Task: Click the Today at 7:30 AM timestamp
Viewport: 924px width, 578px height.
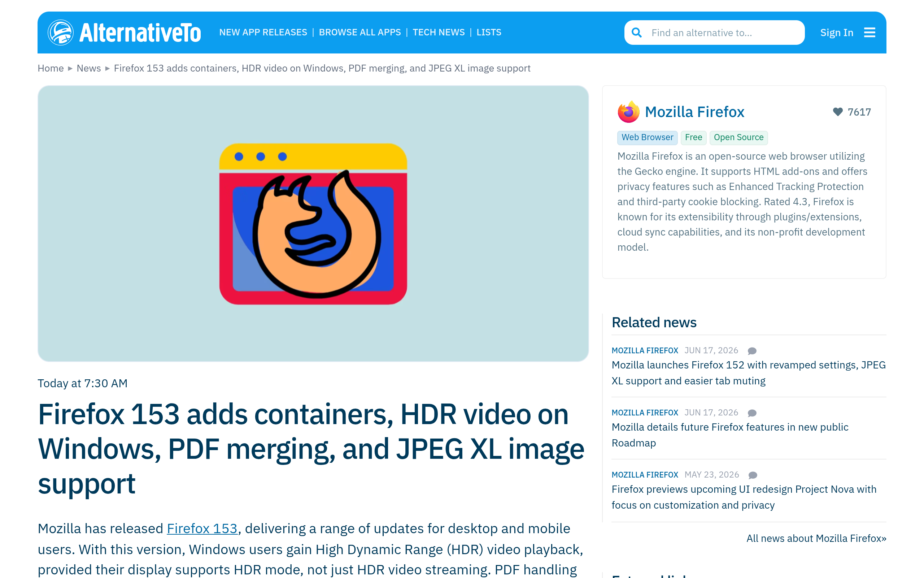Action: click(82, 383)
